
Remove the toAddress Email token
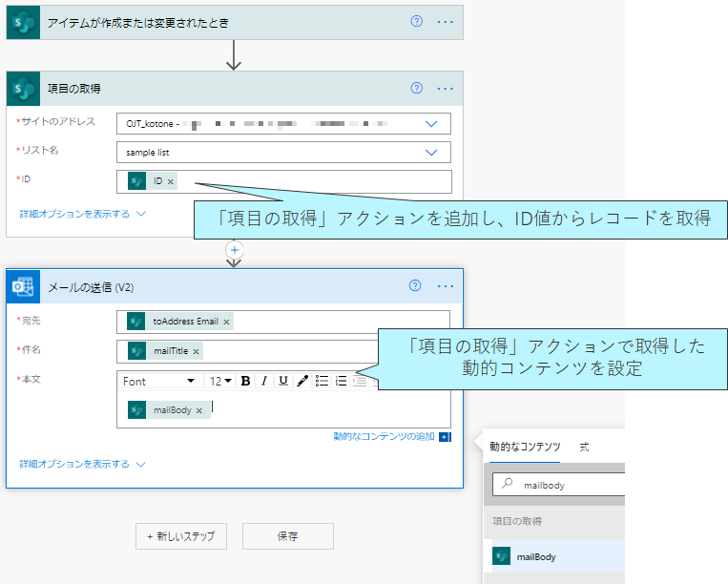click(x=226, y=322)
